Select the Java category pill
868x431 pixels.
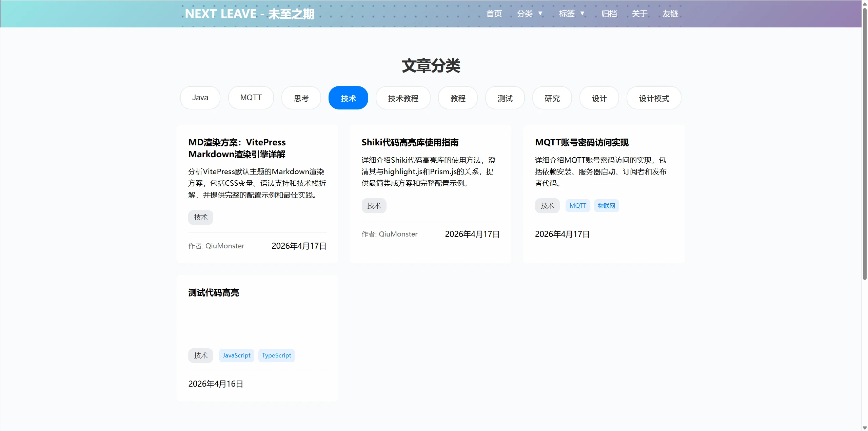coord(200,98)
